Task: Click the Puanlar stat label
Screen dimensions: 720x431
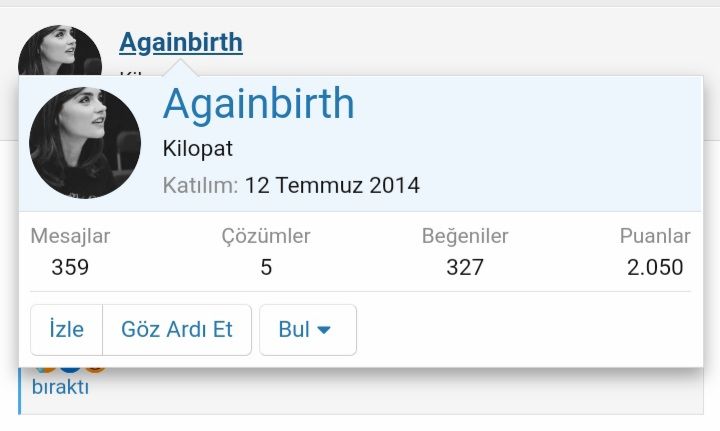Action: 655,236
